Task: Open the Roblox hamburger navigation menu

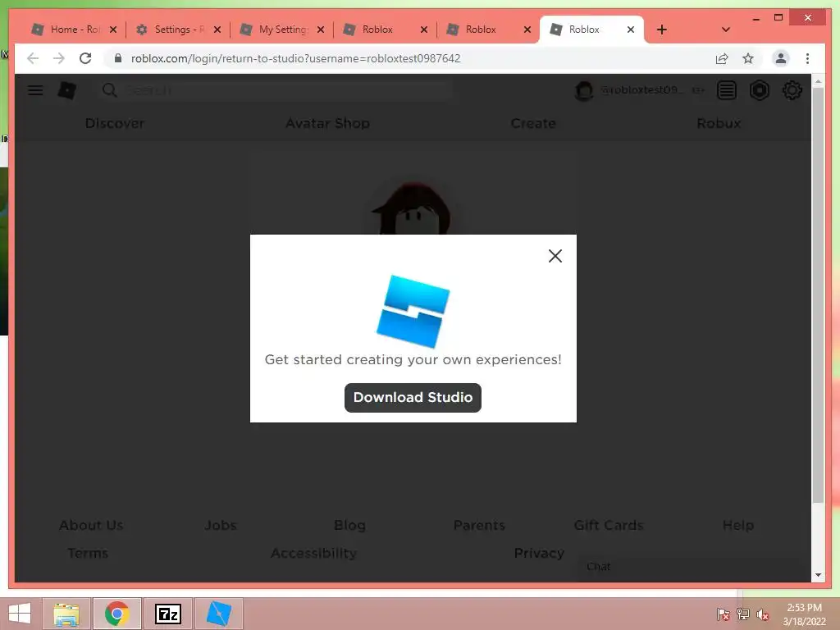Action: pyautogui.click(x=35, y=90)
